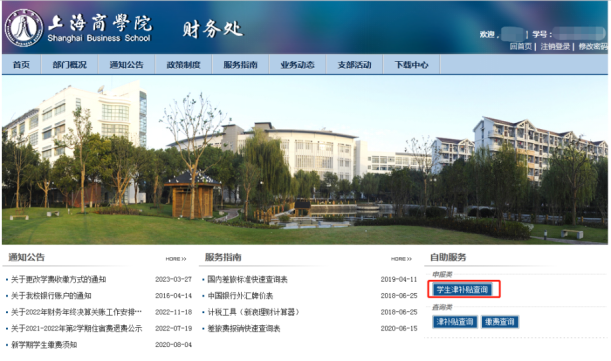Click the 缴费查询 button
The width and height of the screenshot is (611, 361).
pos(500,322)
